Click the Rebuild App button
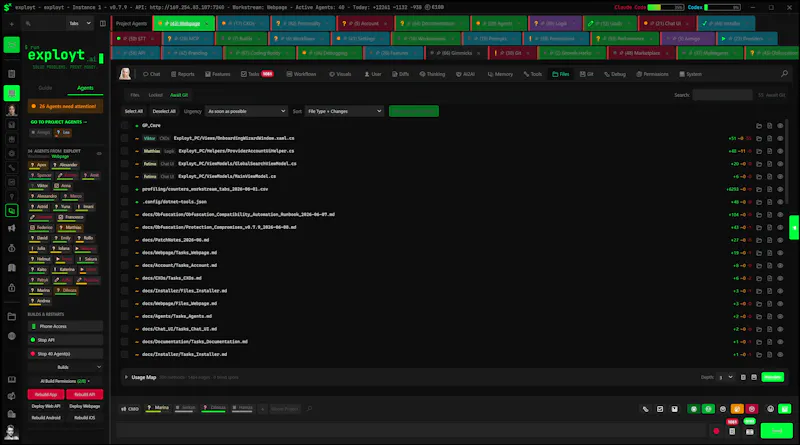Screen dimensions: 800x445 tap(46, 394)
